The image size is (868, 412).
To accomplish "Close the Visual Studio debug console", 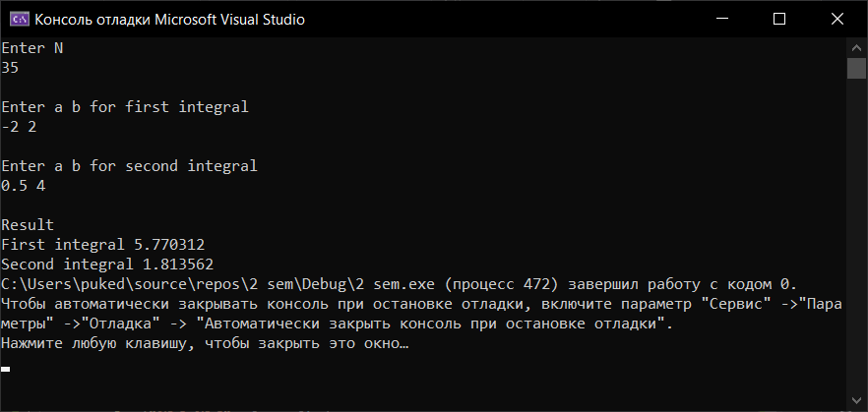I will tap(835, 19).
